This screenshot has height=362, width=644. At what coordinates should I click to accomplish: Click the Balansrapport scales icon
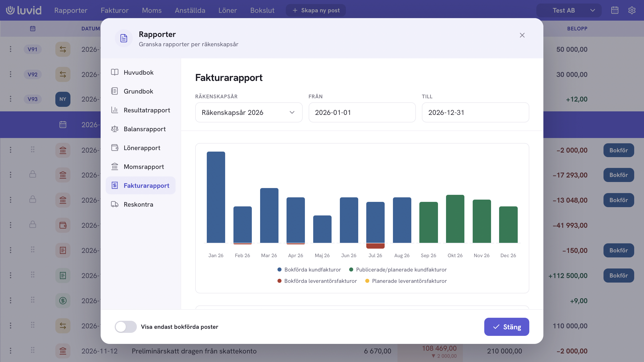115,129
